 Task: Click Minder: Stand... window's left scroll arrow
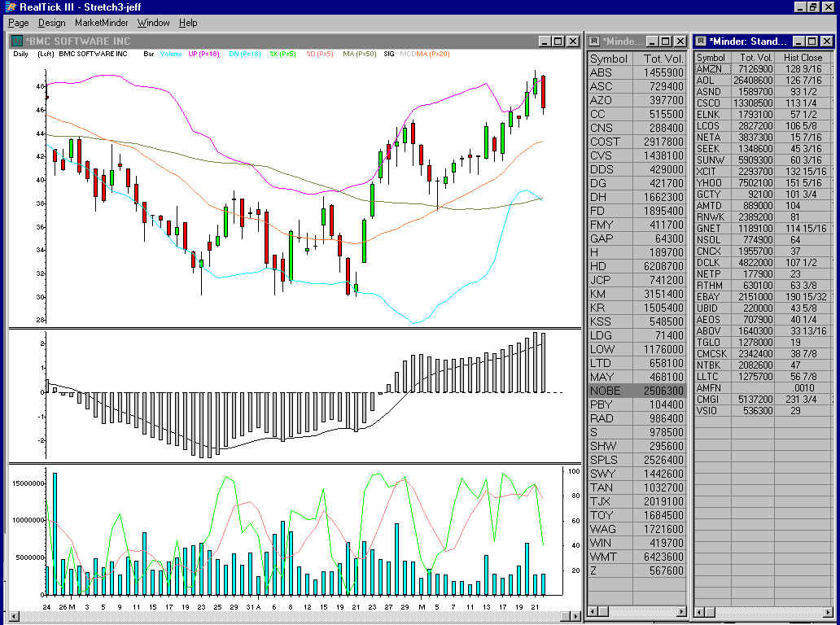[700, 611]
